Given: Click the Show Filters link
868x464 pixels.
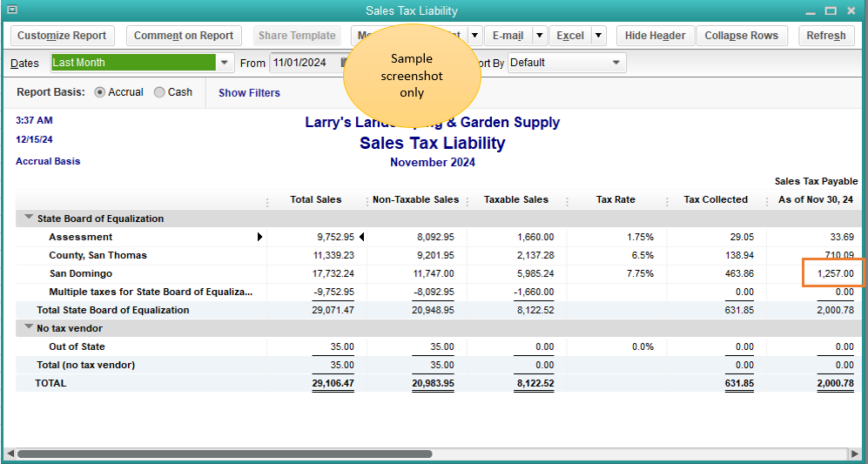Looking at the screenshot, I should [x=249, y=93].
